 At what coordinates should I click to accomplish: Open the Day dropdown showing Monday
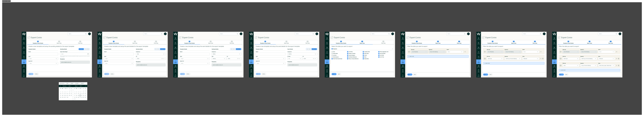(x=219, y=58)
